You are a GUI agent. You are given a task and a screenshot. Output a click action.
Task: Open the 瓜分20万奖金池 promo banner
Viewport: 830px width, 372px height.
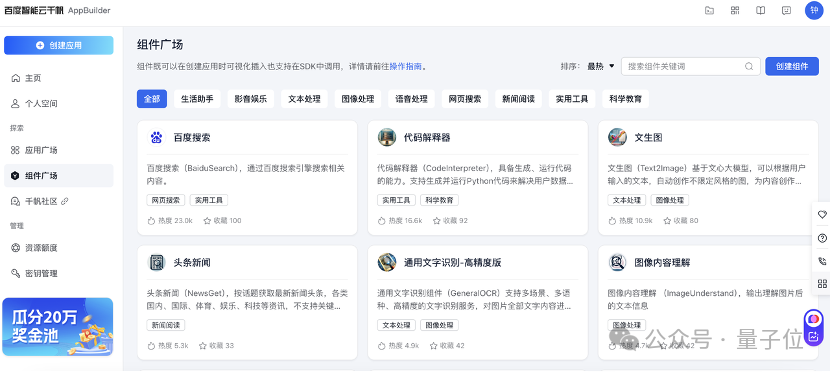pyautogui.click(x=59, y=326)
